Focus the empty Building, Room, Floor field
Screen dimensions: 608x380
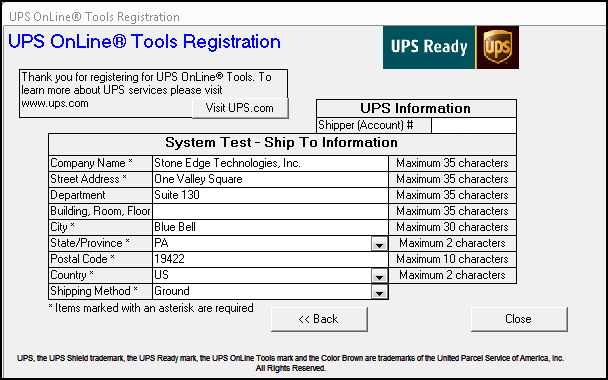(x=270, y=211)
